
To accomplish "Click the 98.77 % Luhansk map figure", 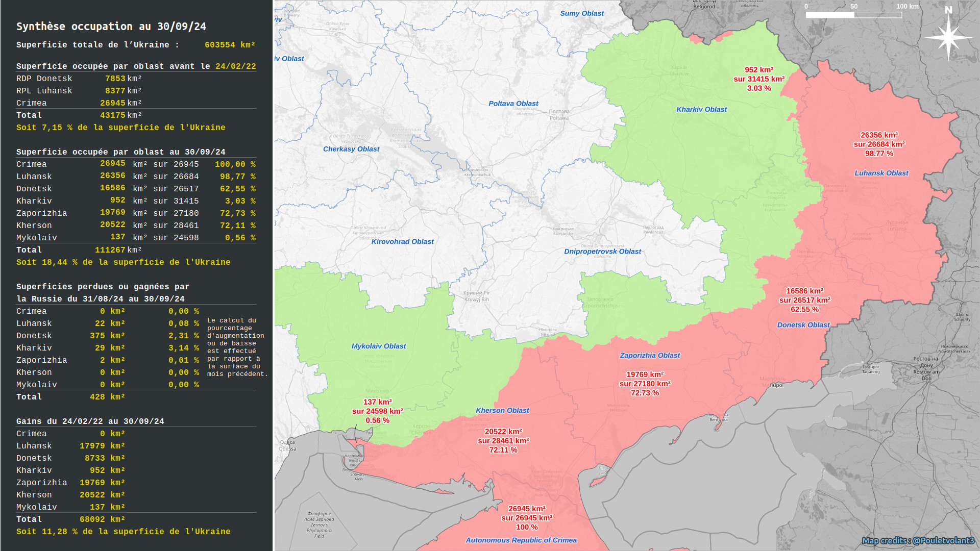I will click(879, 154).
